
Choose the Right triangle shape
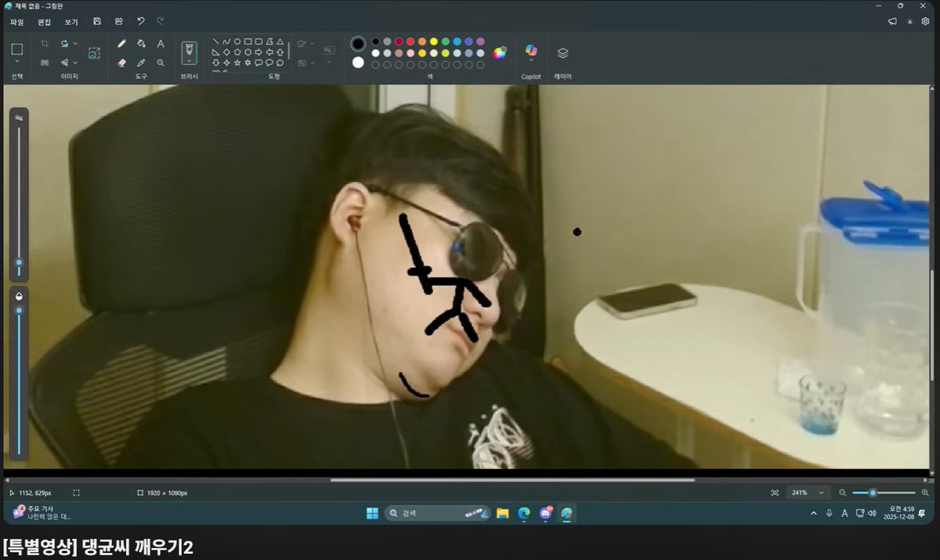coord(215,52)
